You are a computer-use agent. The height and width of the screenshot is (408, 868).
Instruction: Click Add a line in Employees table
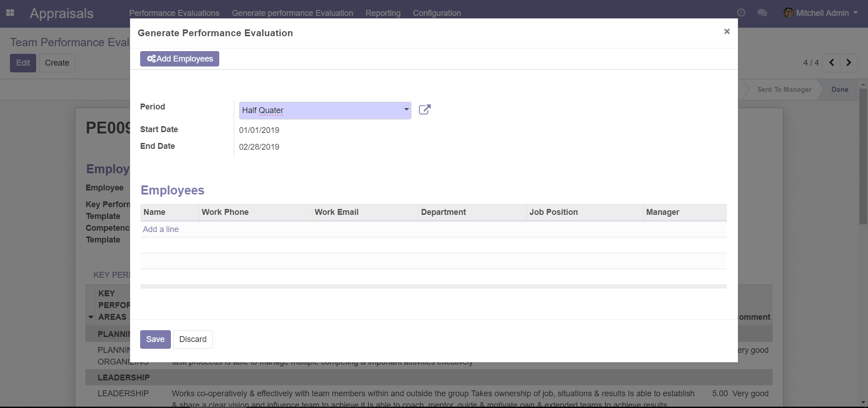[x=160, y=229]
